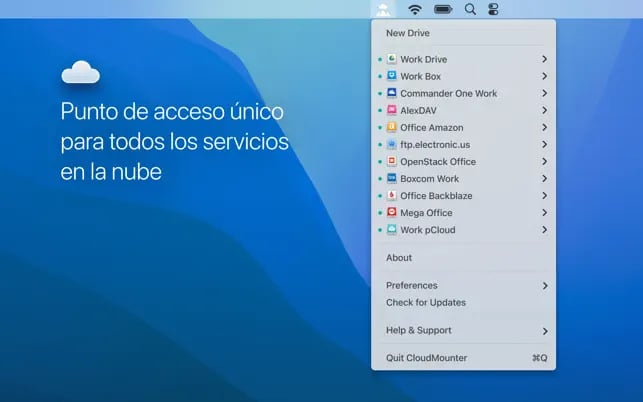Expand the Help & Support submenu arrow
This screenshot has width=643, height=402.
544,331
